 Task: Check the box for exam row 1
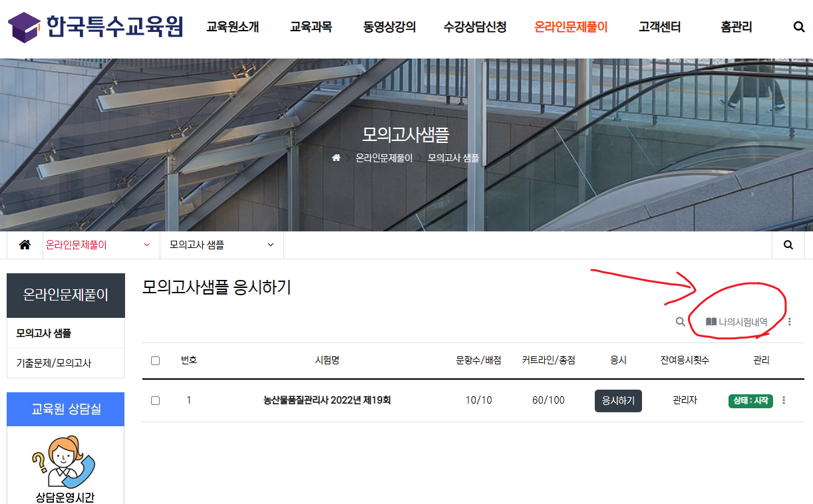[x=155, y=400]
